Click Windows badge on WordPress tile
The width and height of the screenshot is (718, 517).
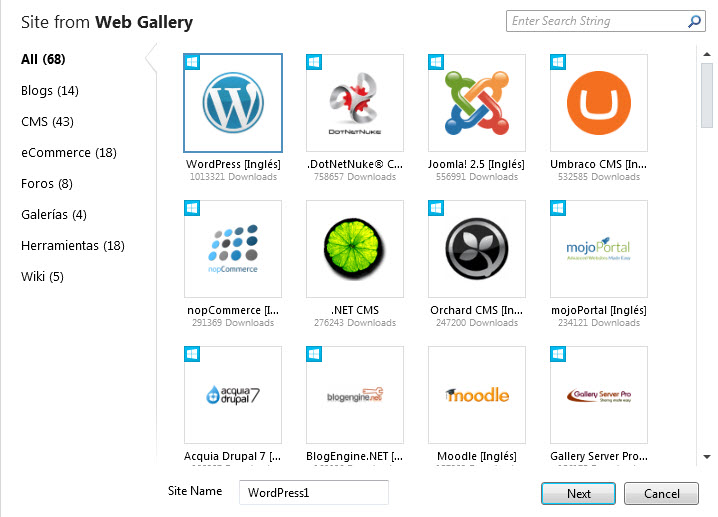(x=192, y=62)
